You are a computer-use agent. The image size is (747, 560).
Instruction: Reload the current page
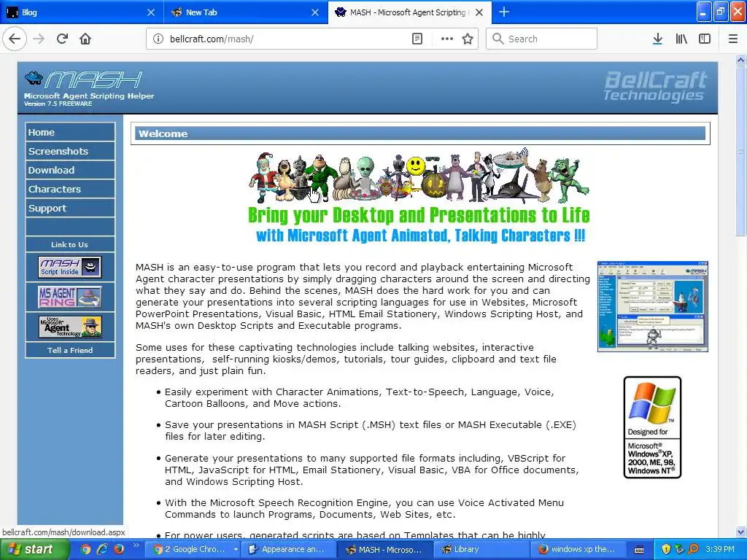tap(63, 39)
